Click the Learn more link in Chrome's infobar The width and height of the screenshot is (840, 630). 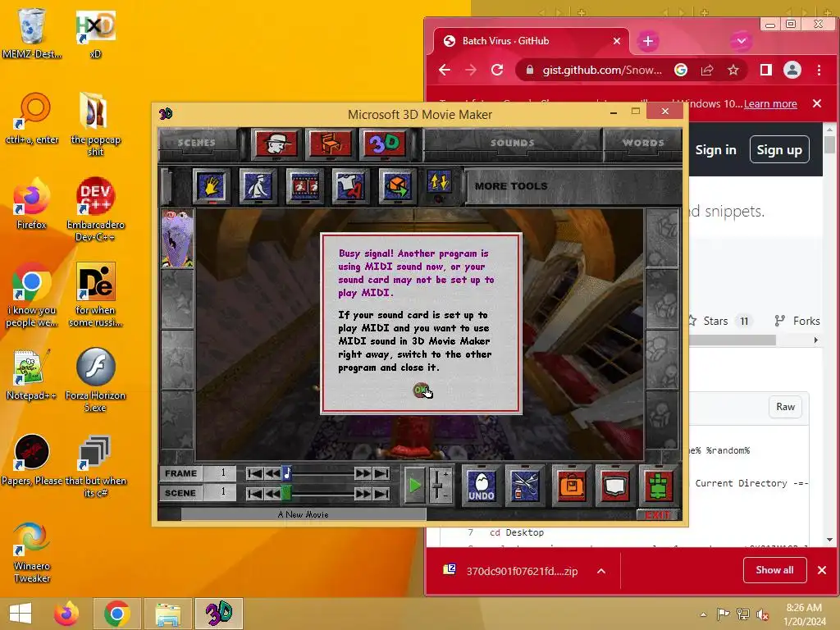click(769, 104)
